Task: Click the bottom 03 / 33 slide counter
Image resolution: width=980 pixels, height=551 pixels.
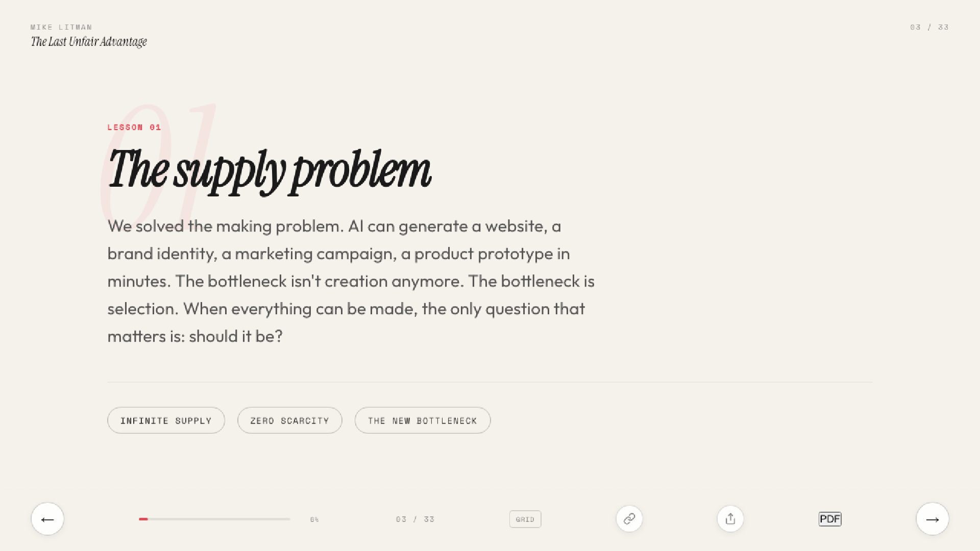Action: point(414,519)
